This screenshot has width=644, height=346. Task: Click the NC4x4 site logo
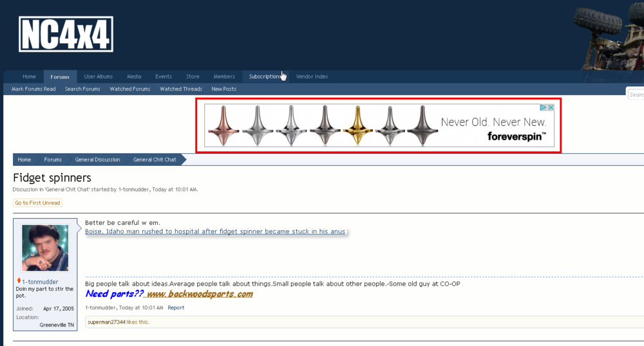66,34
